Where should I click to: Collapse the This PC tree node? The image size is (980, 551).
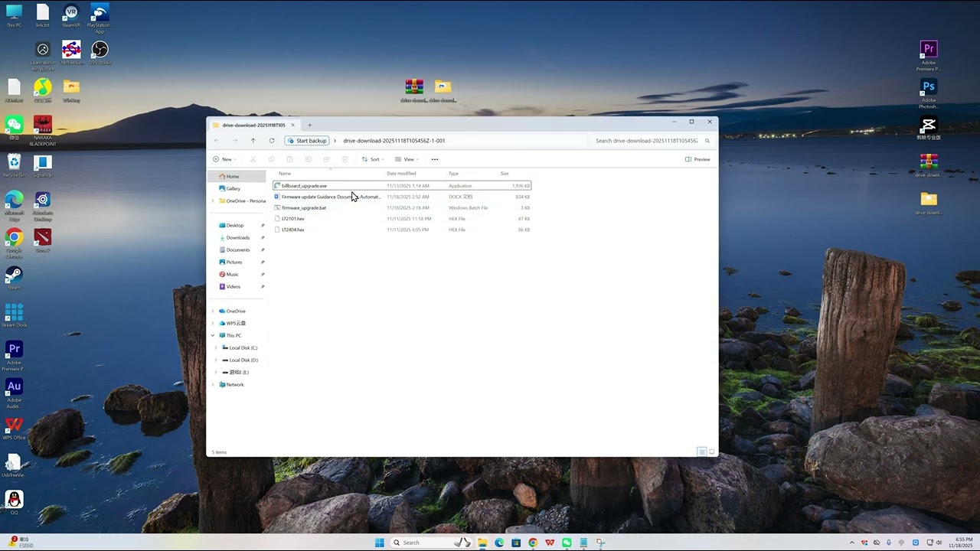click(x=213, y=336)
